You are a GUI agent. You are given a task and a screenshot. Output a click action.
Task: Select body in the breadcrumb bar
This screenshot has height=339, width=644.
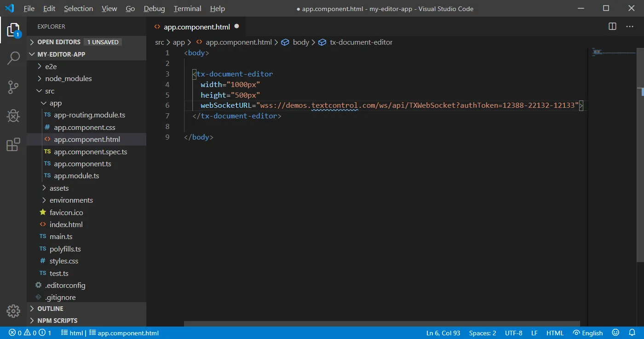coord(301,42)
